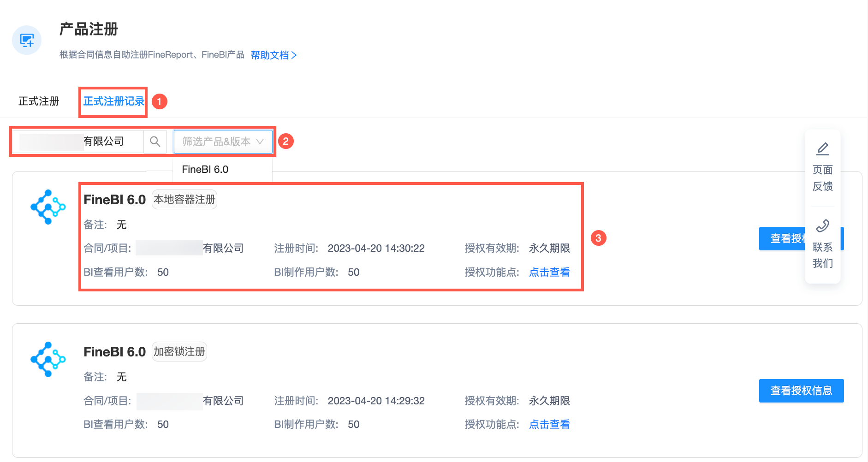Image resolution: width=868 pixels, height=462 pixels.
Task: Select FineBI 6.0 from dropdown list
Action: coord(205,170)
